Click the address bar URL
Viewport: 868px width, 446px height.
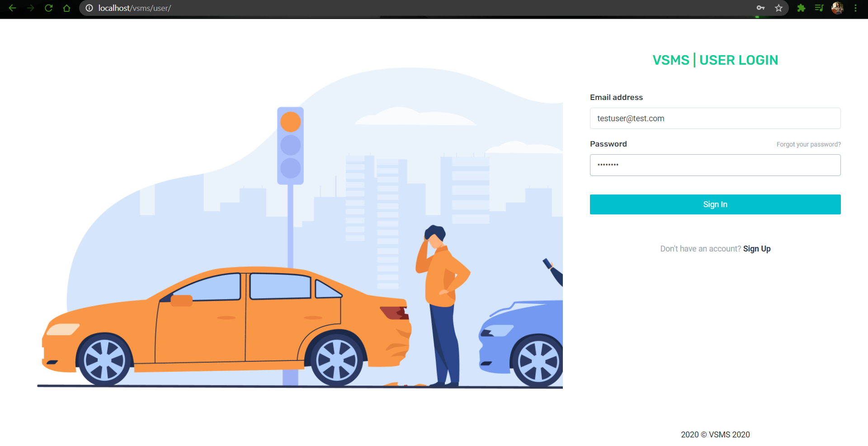tap(134, 8)
